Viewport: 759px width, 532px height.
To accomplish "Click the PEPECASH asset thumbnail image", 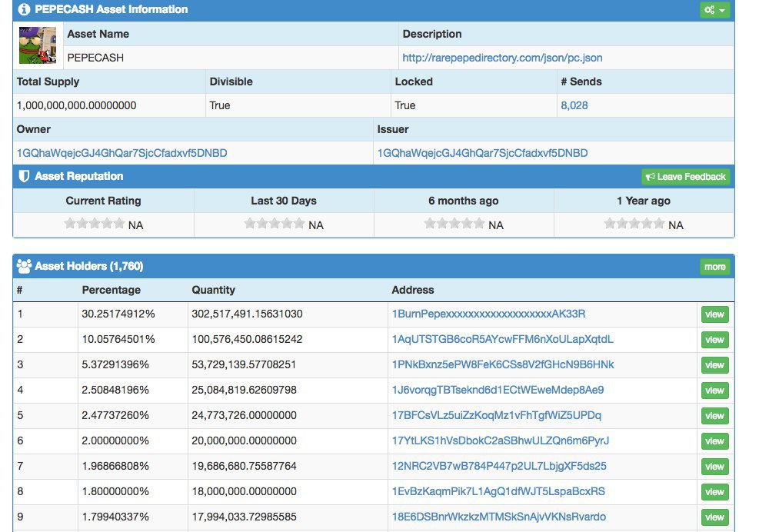I will (x=38, y=45).
